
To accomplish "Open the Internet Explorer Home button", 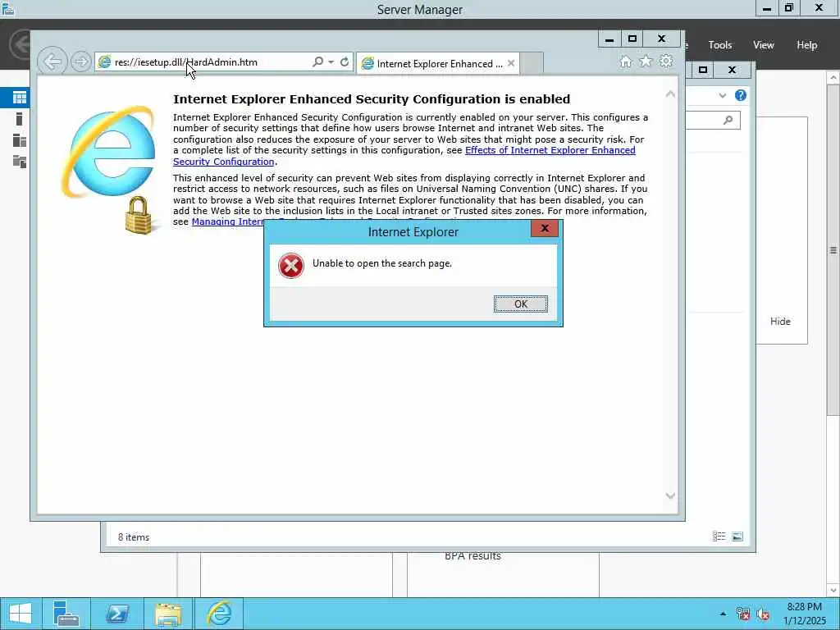I will point(625,62).
